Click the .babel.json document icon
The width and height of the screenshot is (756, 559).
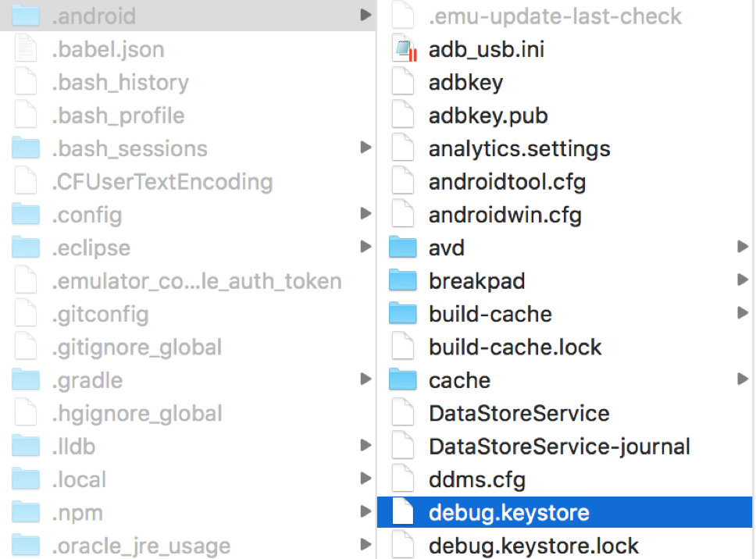tap(26, 48)
